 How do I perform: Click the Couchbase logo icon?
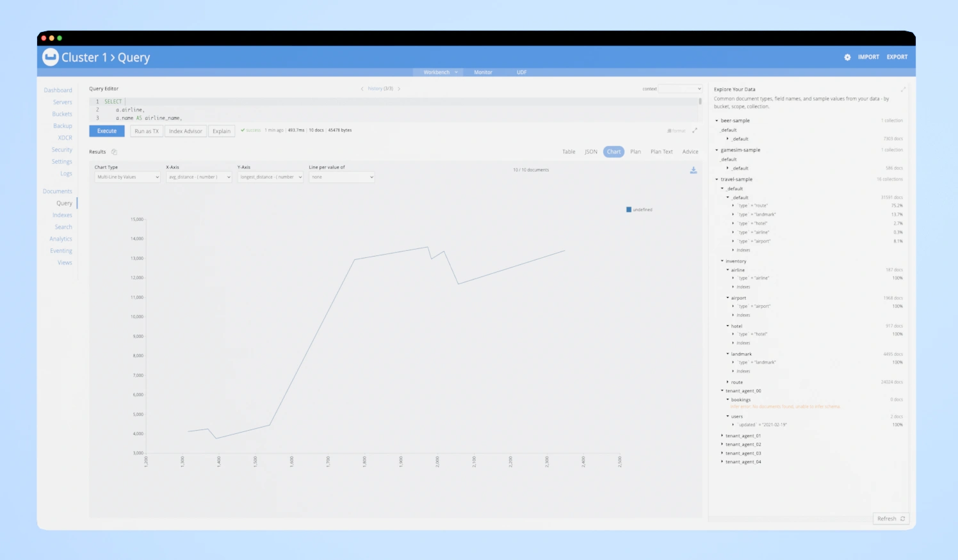[x=51, y=57]
